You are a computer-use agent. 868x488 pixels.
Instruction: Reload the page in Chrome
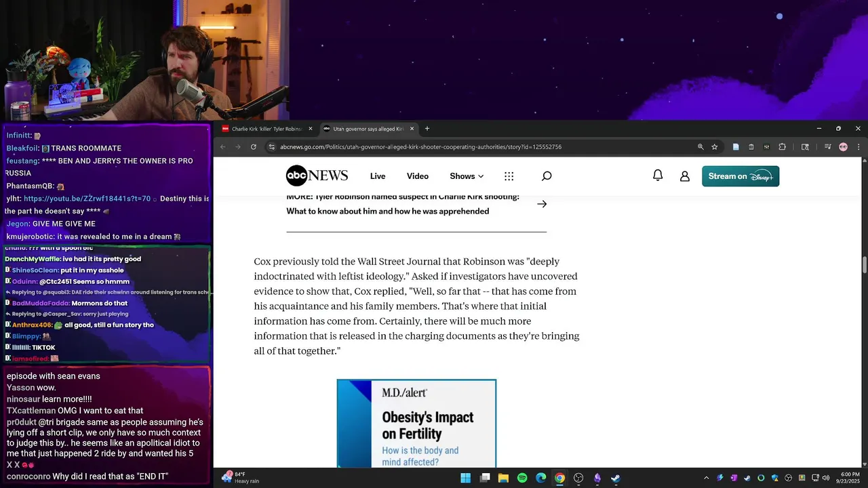pyautogui.click(x=254, y=146)
